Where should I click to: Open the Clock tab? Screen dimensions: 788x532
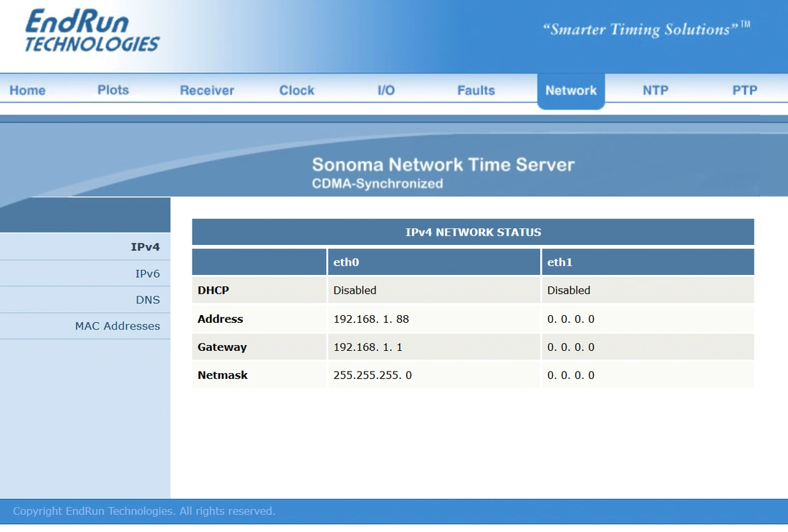[297, 90]
